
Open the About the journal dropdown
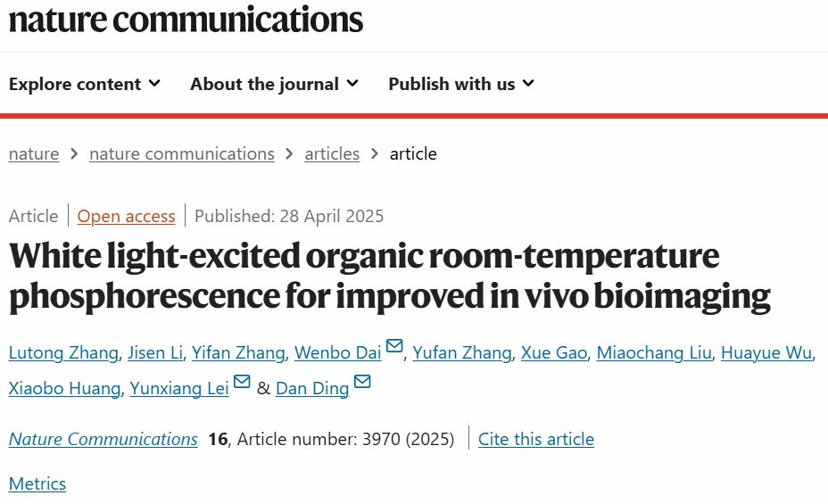pyautogui.click(x=274, y=84)
